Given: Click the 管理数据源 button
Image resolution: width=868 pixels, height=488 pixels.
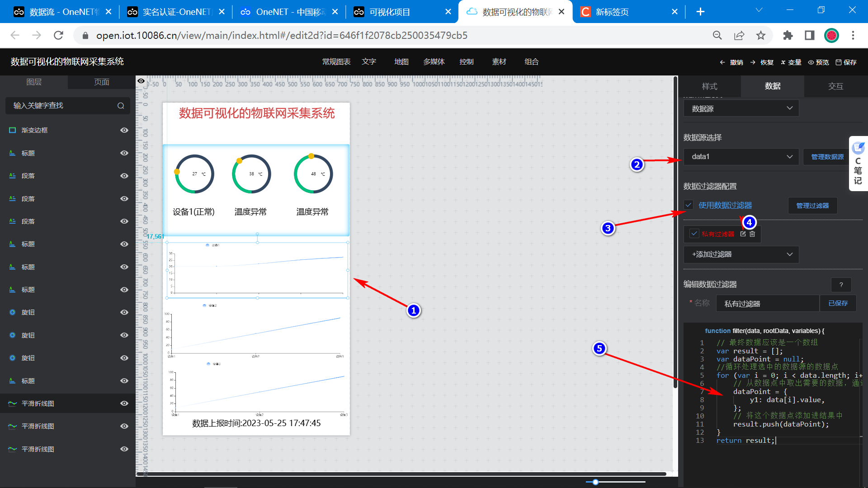Looking at the screenshot, I should pyautogui.click(x=827, y=157).
